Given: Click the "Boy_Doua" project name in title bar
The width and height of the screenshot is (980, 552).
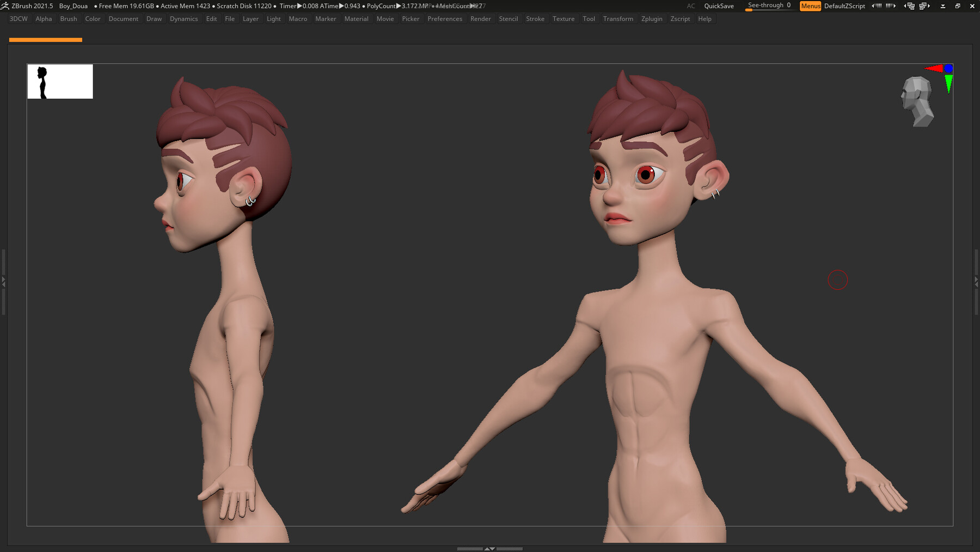Looking at the screenshot, I should (x=73, y=6).
